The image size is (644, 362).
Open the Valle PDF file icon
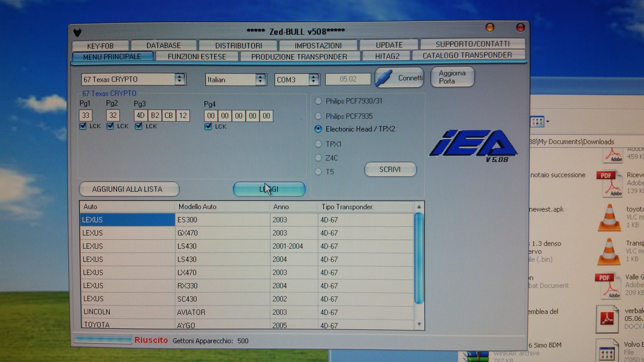point(608,286)
